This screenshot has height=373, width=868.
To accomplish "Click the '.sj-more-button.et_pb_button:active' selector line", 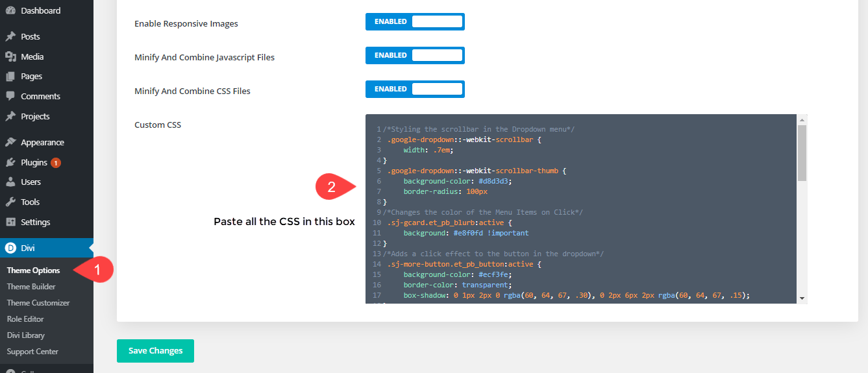I will [464, 264].
